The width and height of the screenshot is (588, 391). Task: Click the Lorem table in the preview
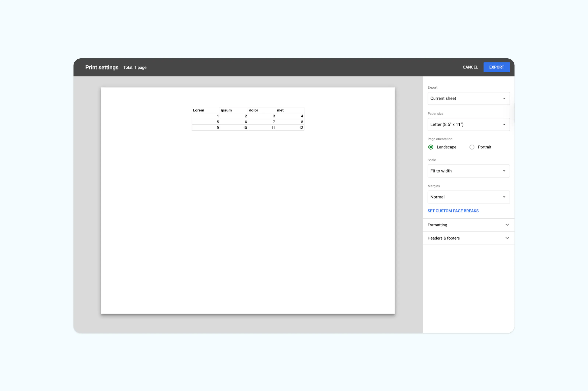[x=248, y=119]
